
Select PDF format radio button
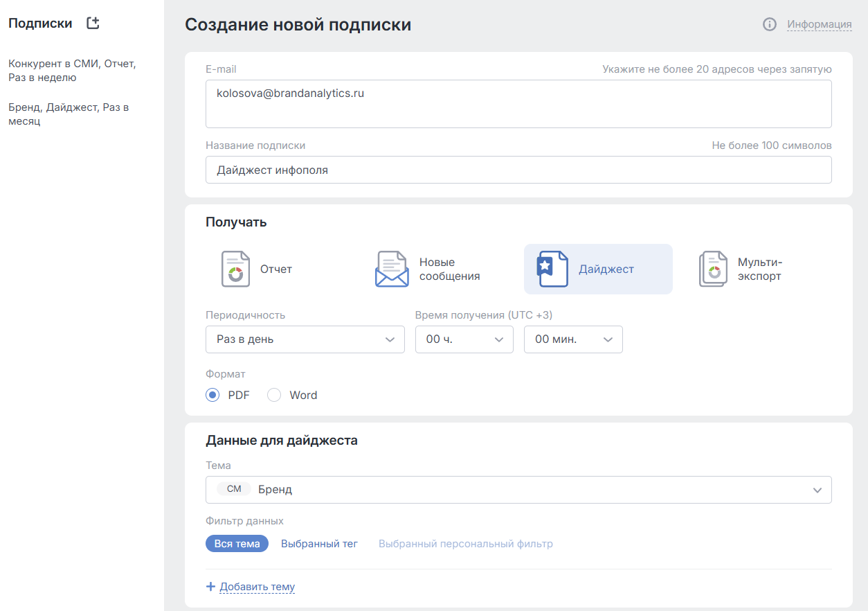(x=213, y=395)
